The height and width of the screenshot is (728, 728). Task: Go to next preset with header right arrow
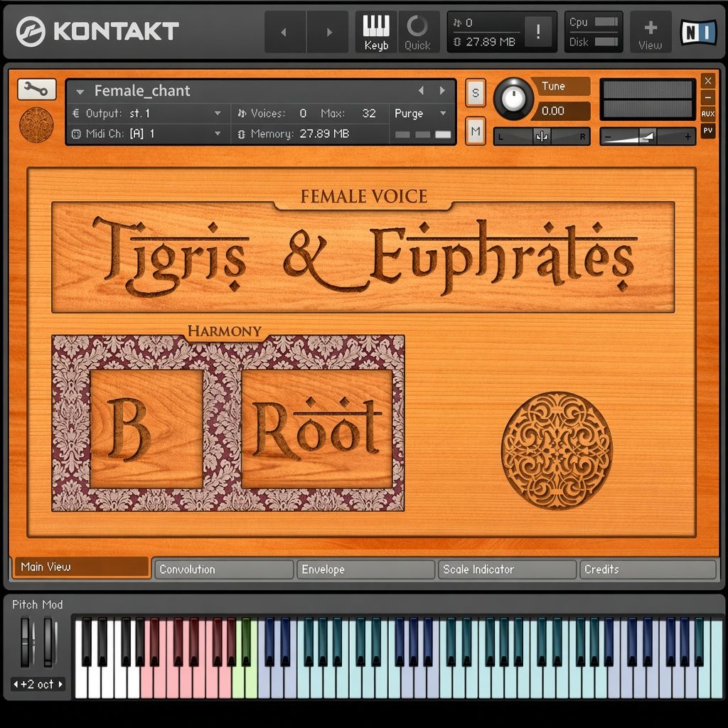[x=328, y=32]
